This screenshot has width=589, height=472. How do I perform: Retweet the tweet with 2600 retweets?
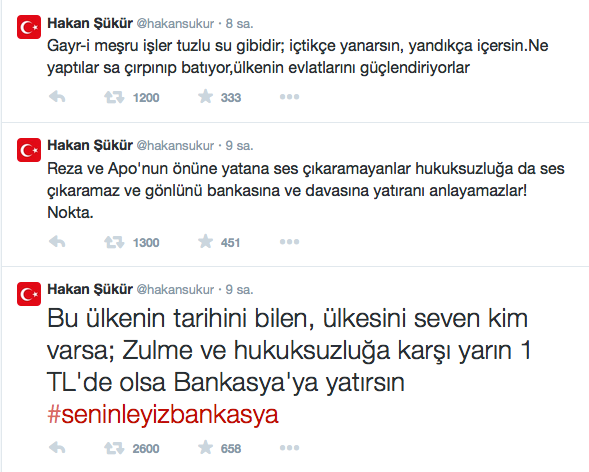point(114,448)
